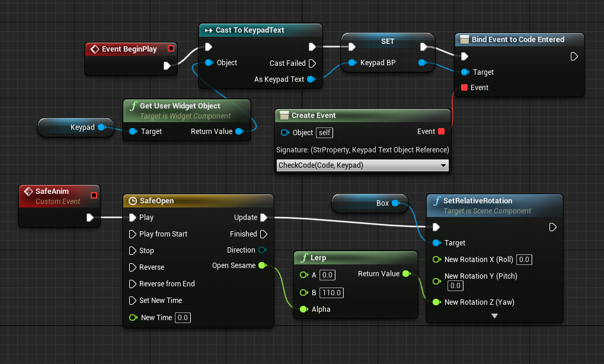Click the New Rotation X (Roll) value field
This screenshot has width=604, height=364.
coord(523,260)
